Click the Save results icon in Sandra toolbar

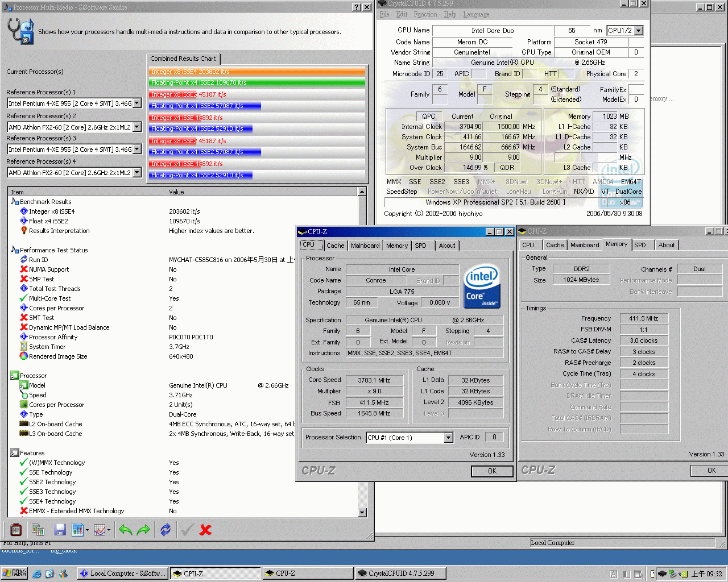59,529
